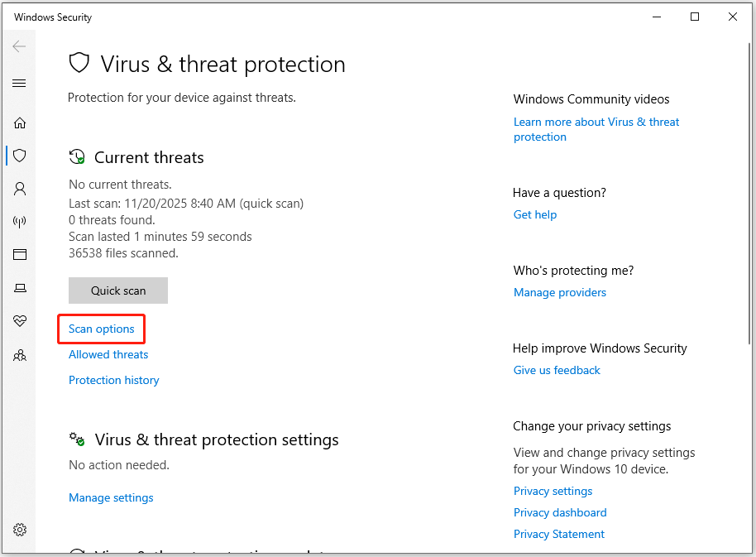View Protection history
The width and height of the screenshot is (756, 557).
113,380
